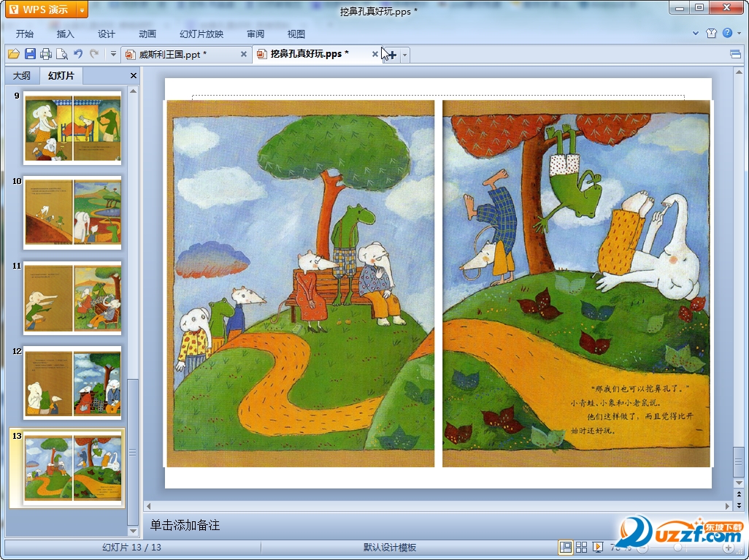The width and height of the screenshot is (749, 560).
Task: Open the 动画 ribbon tab
Action: 147,34
